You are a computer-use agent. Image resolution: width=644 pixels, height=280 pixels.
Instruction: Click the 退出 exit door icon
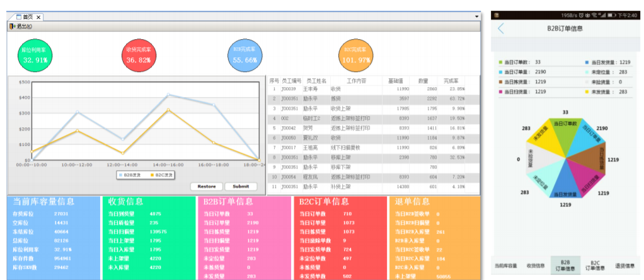[12, 26]
